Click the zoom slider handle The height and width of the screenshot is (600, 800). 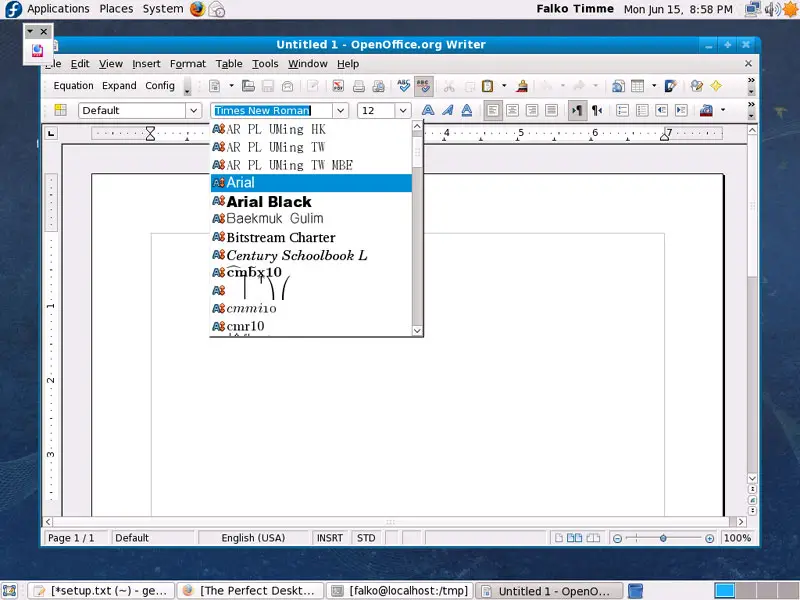point(663,538)
